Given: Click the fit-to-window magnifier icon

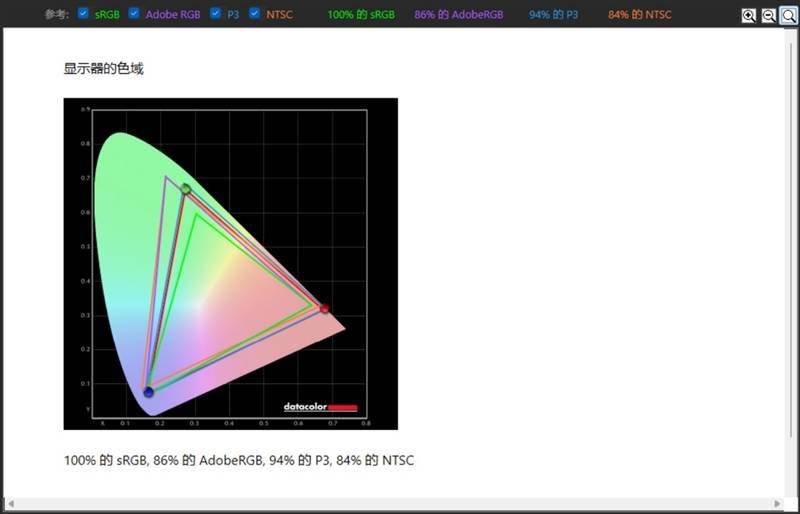Looking at the screenshot, I should coord(788,16).
